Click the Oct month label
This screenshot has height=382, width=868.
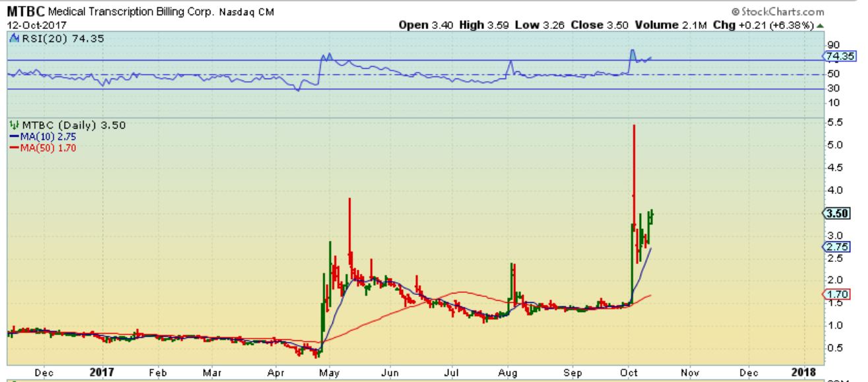click(630, 373)
